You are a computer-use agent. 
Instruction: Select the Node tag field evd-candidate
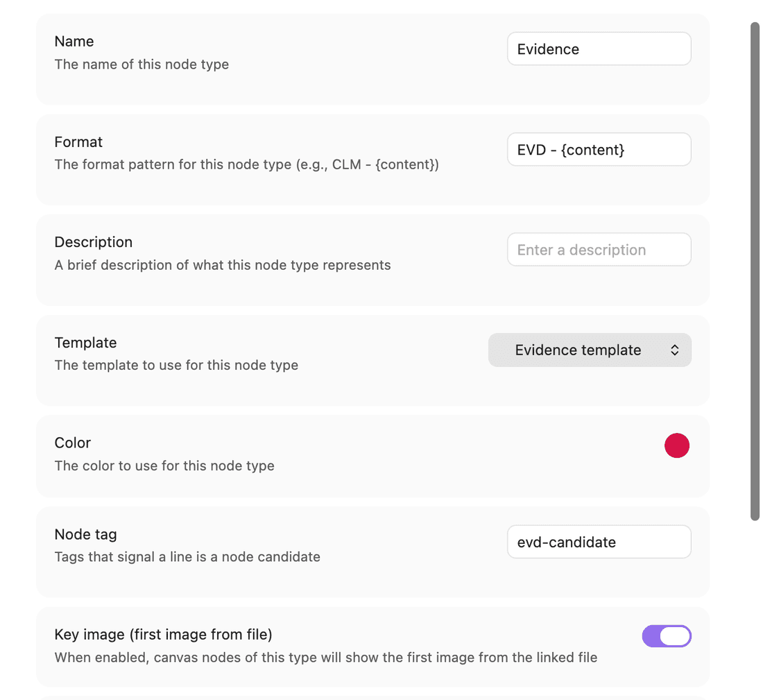599,542
